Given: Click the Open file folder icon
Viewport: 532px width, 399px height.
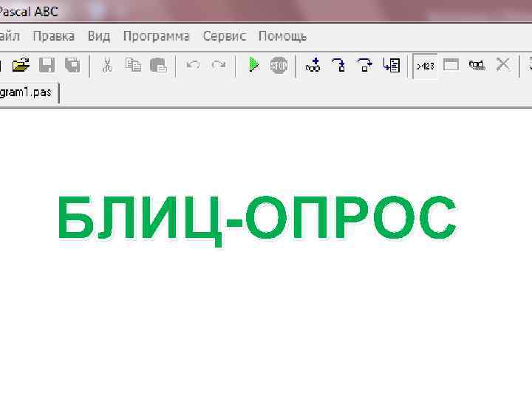Looking at the screenshot, I should tap(21, 65).
